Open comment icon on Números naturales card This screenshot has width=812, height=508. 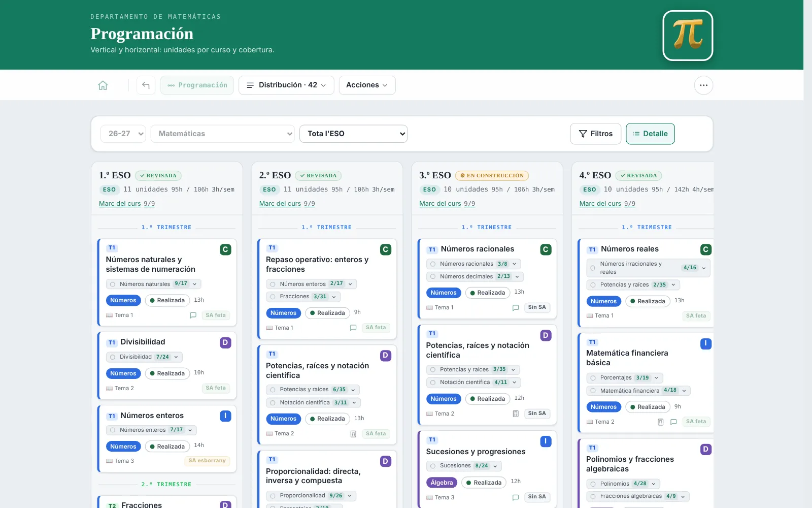coord(193,315)
